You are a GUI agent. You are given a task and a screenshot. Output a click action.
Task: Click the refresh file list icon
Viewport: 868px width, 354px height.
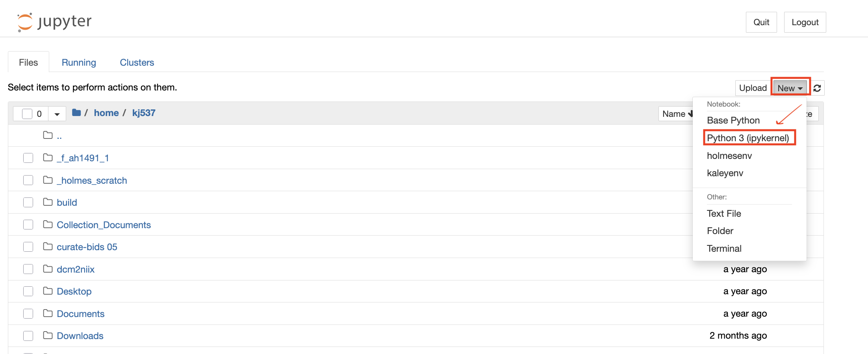(817, 88)
